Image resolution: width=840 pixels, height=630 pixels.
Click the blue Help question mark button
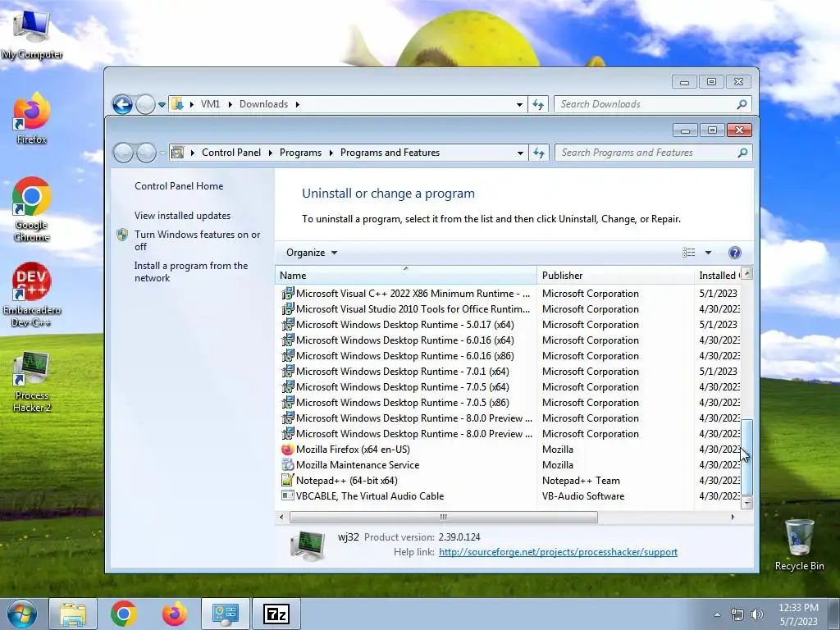[735, 253]
